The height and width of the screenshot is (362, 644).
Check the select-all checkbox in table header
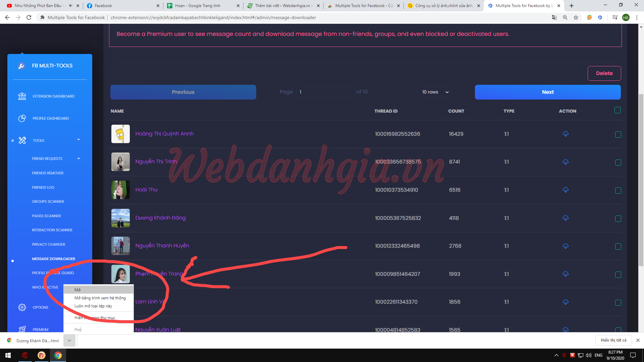click(x=618, y=110)
